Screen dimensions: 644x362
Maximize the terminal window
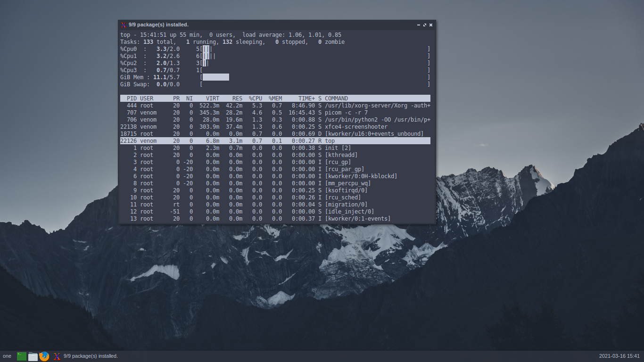(x=425, y=25)
